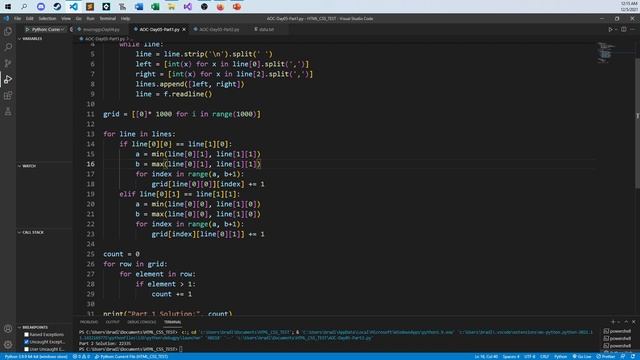Click the Windows Start button

(x=8, y=7)
